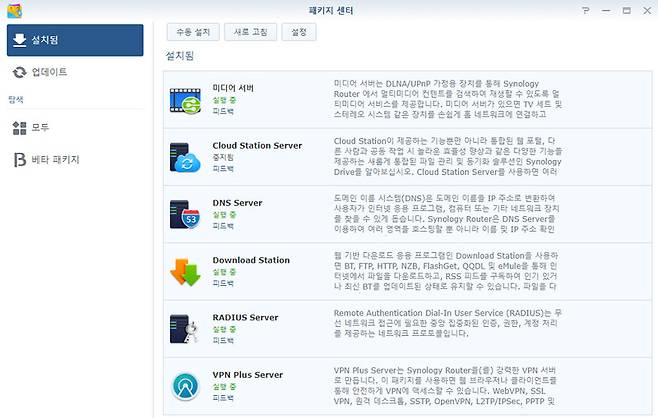Viewport: 658px width, 418px height.
Task: Click the 피드백 link under RADIUS Server
Action: [223, 340]
